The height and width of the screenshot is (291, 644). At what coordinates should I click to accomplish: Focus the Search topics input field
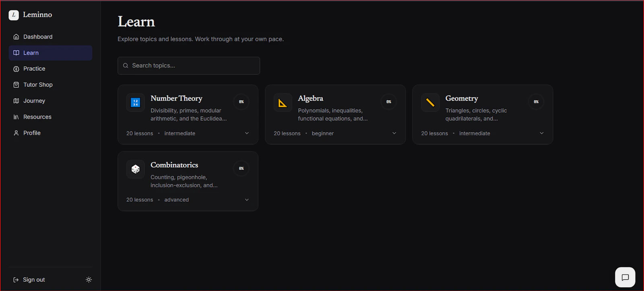(189, 66)
